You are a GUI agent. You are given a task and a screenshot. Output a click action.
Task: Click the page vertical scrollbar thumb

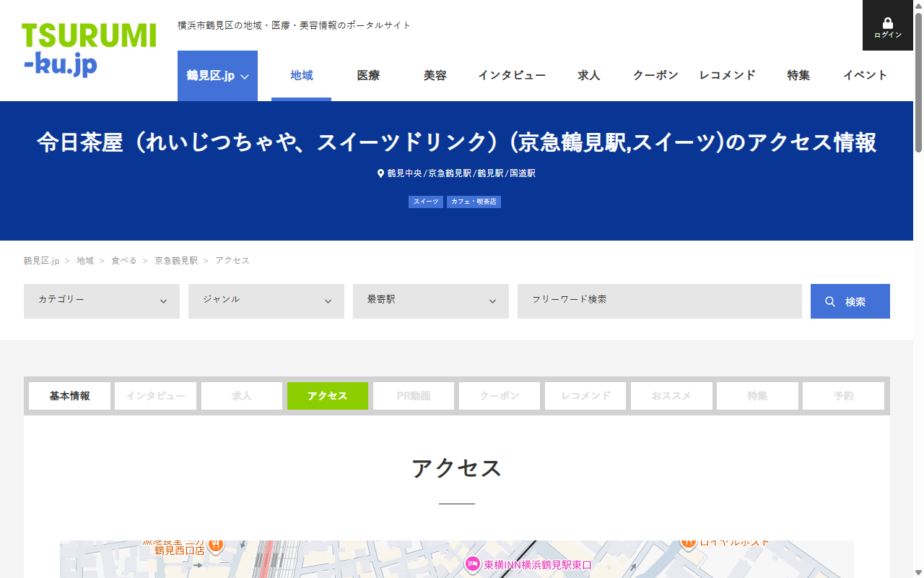919,83
